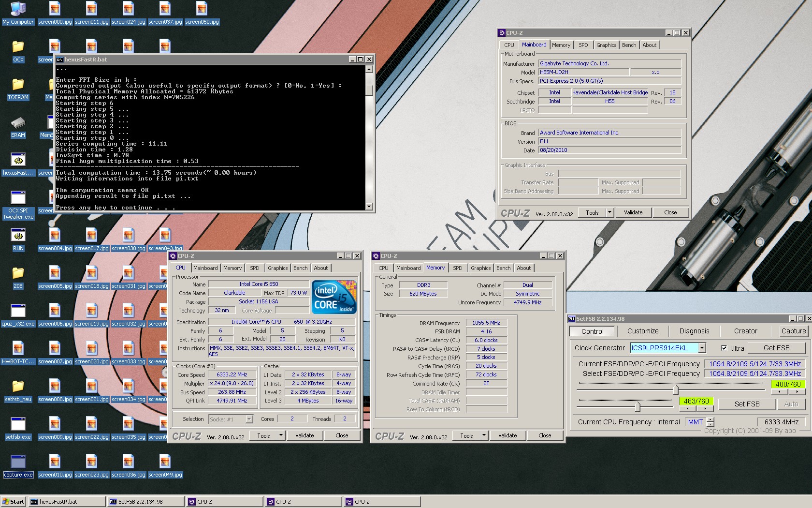Switch to Memory tab in Mainboard CPU-Z window
812x508 pixels.
561,45
